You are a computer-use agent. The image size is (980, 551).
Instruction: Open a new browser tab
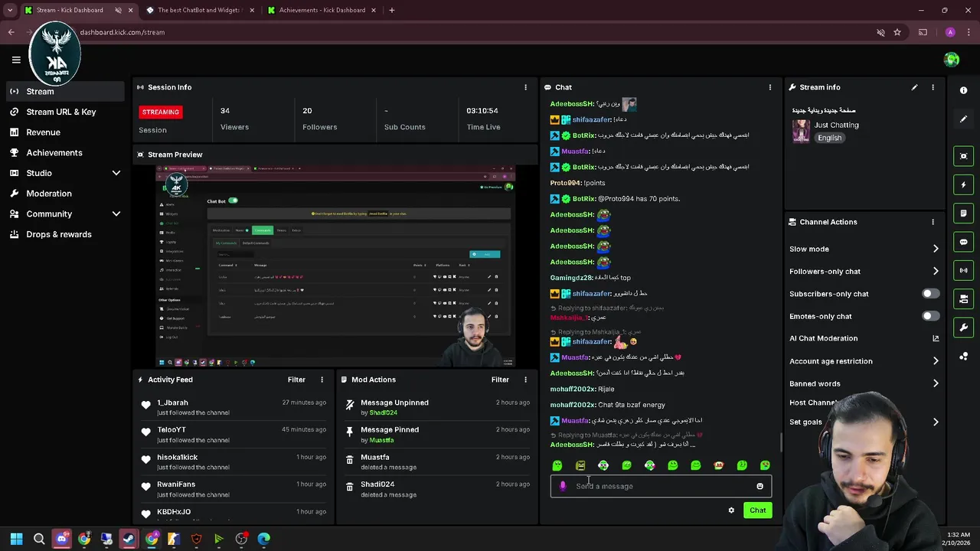click(392, 10)
